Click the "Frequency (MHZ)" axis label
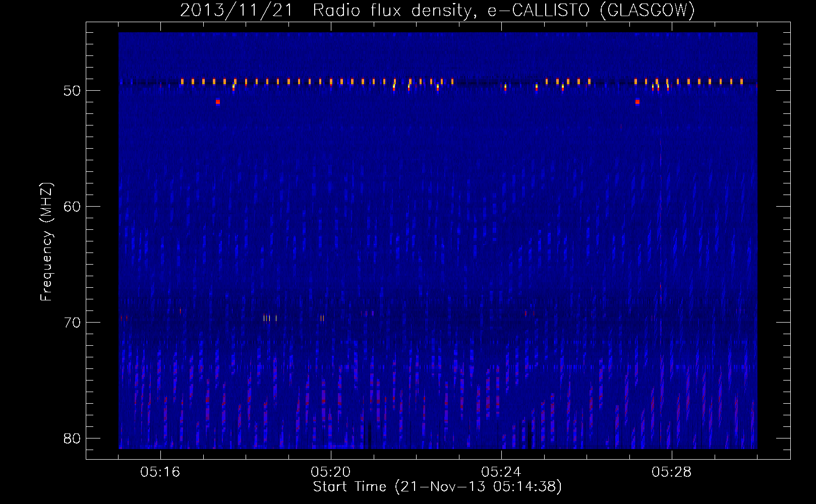This screenshot has height=504, width=816. coord(46,242)
